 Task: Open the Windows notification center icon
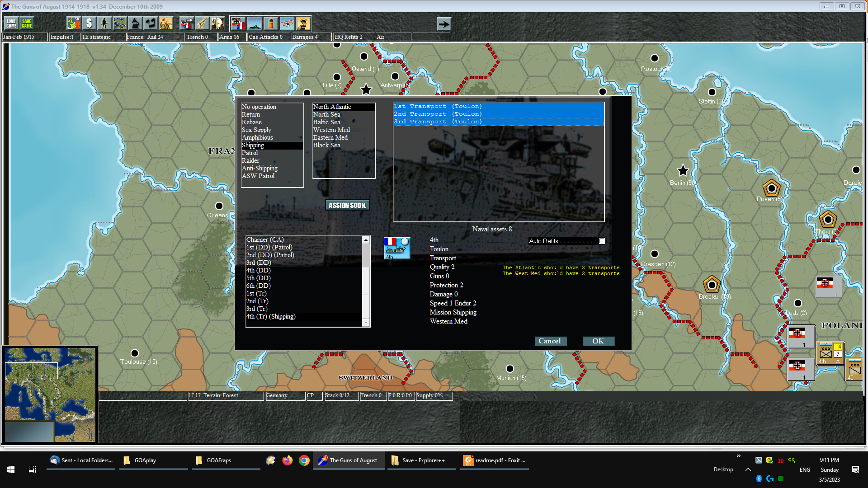coord(855,469)
